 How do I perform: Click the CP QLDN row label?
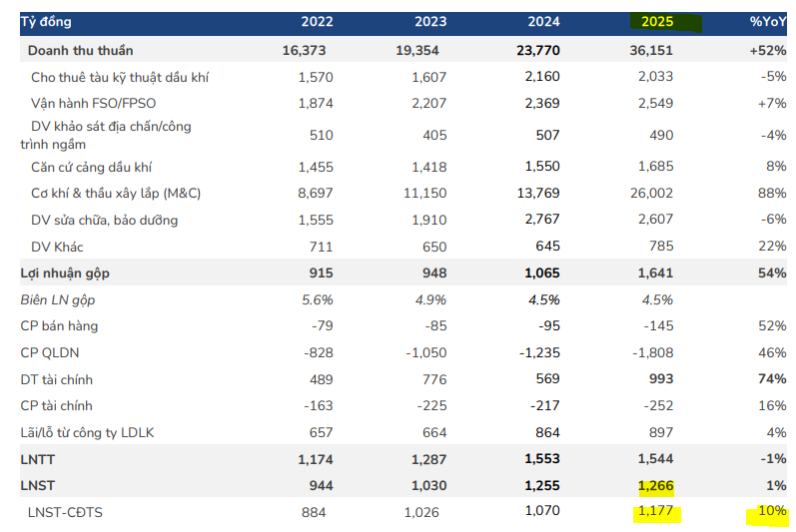[x=52, y=352]
